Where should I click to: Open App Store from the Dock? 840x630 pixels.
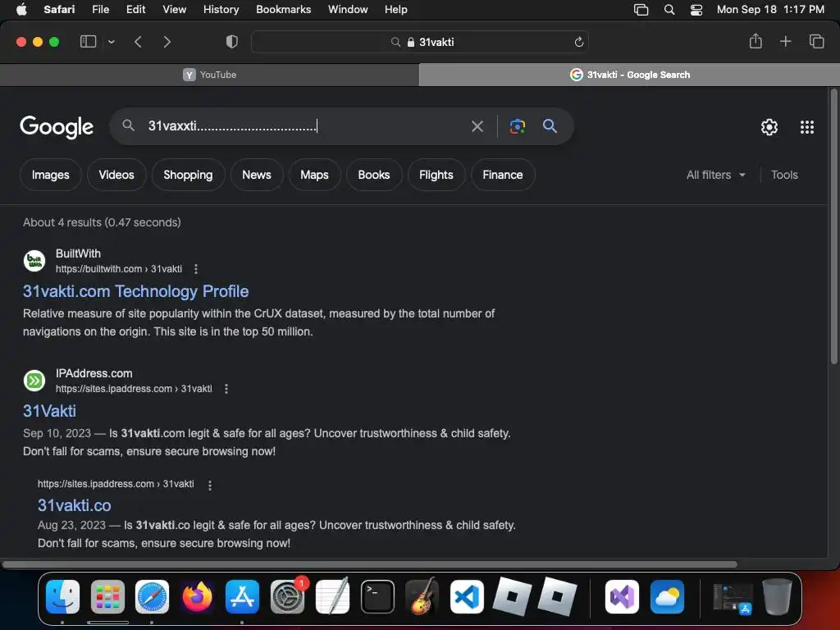pos(242,596)
